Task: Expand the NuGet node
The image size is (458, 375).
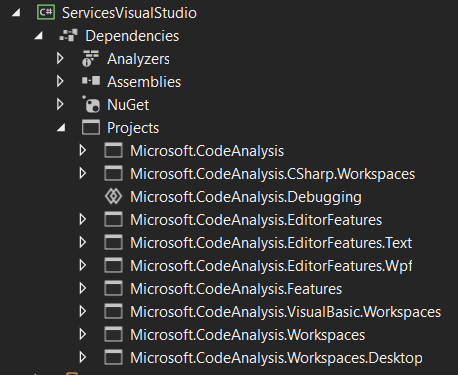Action: coord(60,104)
